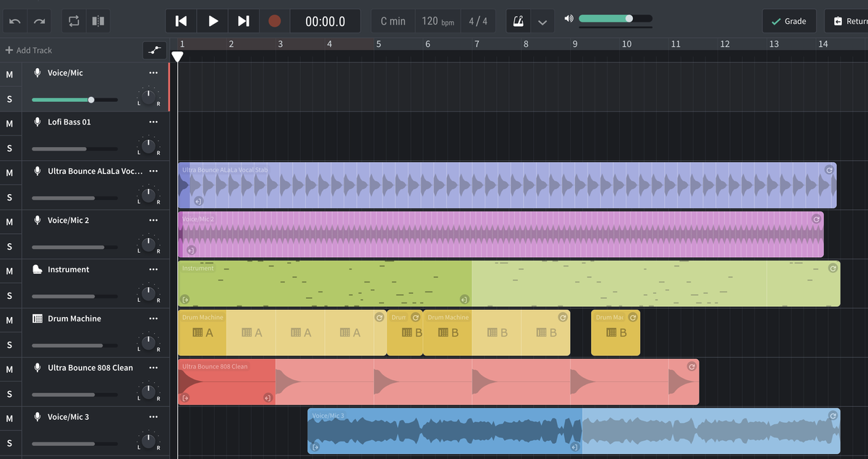868x459 pixels.
Task: Redo the last undone action
Action: pos(39,21)
